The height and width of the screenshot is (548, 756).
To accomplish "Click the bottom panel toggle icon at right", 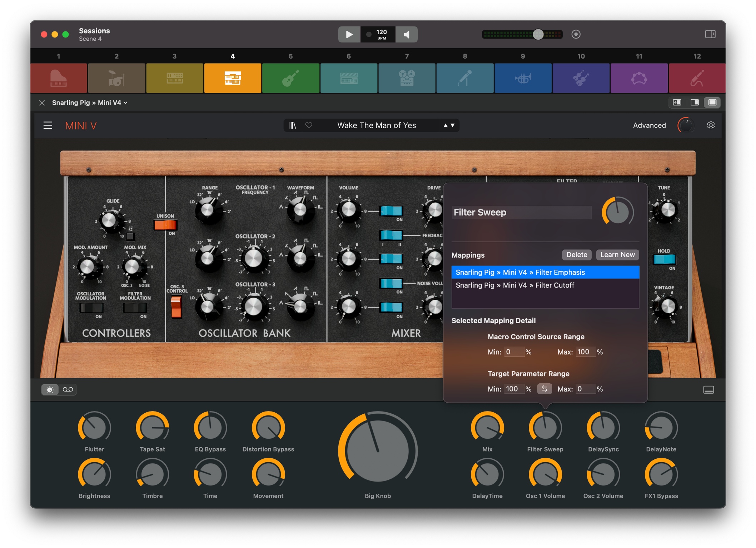I will (709, 390).
